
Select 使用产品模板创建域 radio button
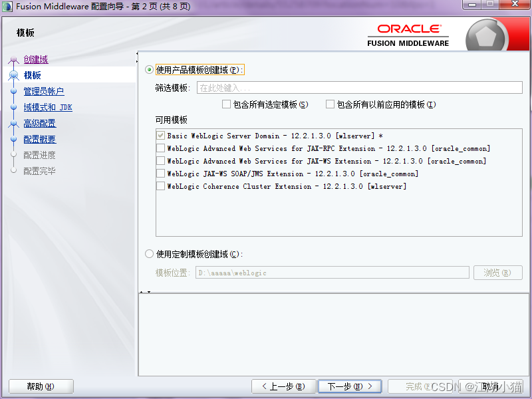pos(149,70)
